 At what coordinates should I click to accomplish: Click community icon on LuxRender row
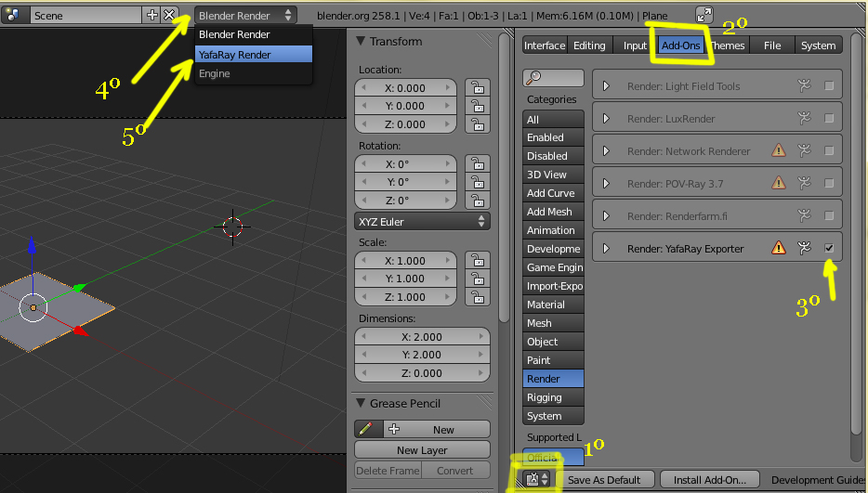804,118
